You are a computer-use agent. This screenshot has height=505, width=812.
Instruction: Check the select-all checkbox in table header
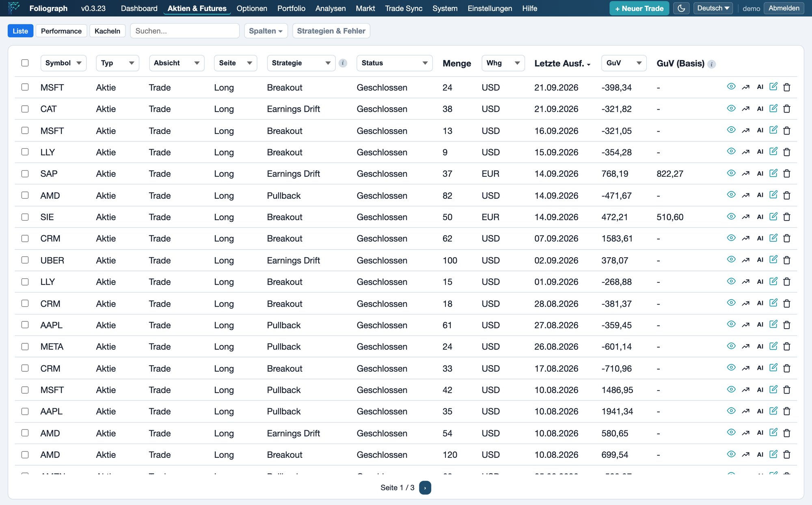click(25, 63)
